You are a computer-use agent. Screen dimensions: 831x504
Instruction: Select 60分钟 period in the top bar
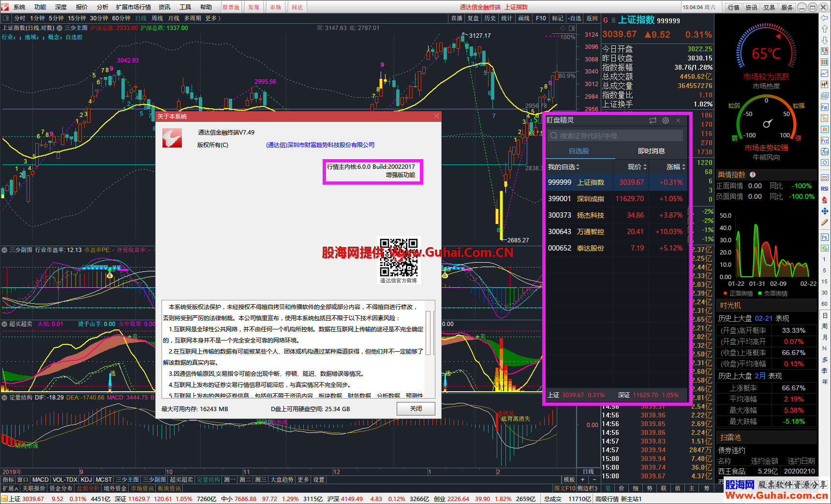(x=121, y=18)
